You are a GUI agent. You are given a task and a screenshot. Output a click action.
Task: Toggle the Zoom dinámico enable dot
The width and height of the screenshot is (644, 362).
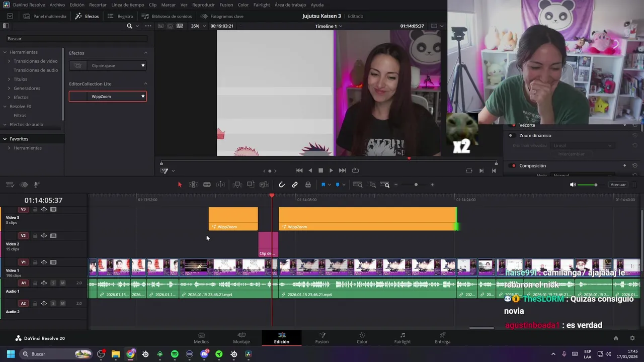(x=511, y=135)
